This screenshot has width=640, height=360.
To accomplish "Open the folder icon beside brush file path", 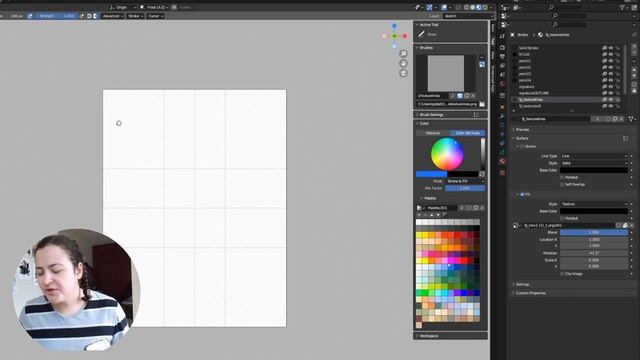I will pyautogui.click(x=482, y=104).
